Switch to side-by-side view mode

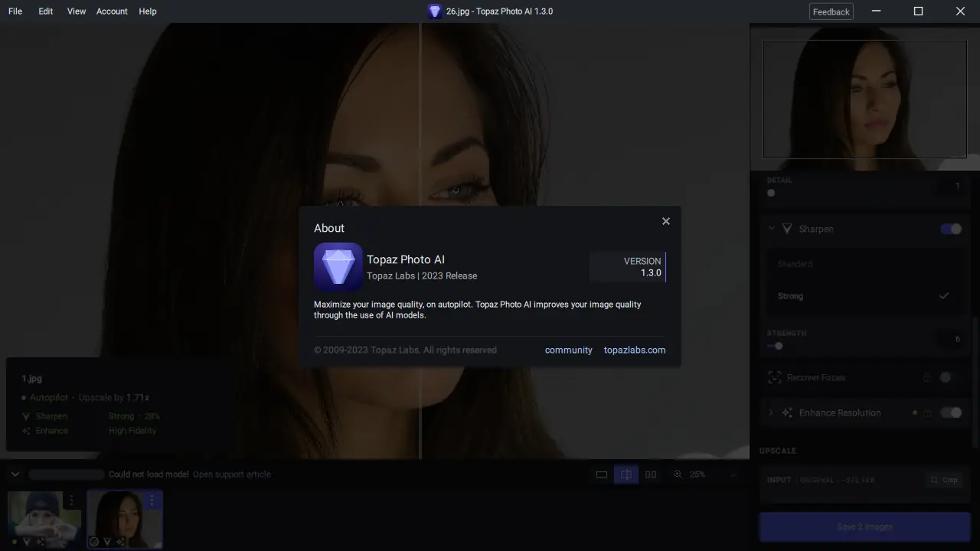click(651, 474)
